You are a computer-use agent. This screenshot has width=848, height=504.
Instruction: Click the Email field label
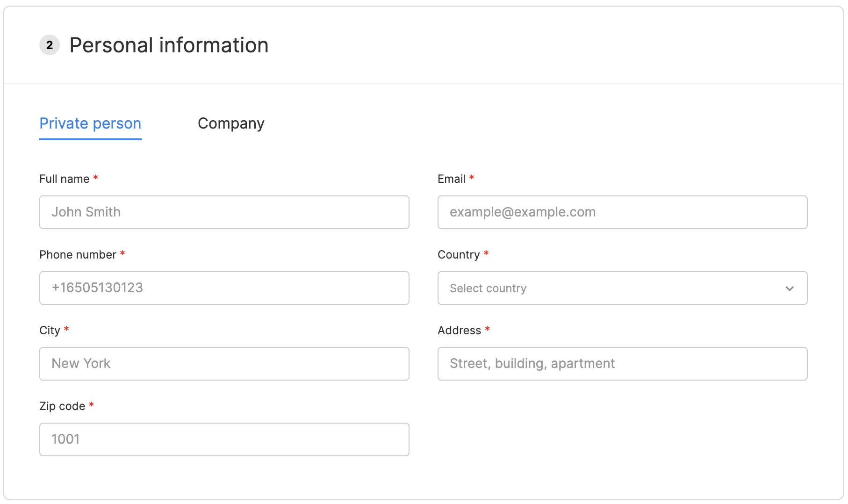(451, 179)
